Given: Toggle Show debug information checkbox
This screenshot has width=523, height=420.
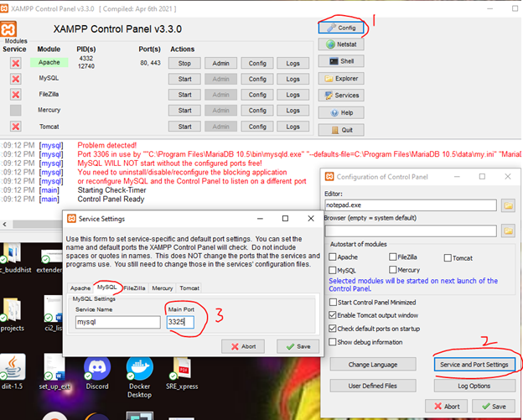Looking at the screenshot, I should (333, 341).
